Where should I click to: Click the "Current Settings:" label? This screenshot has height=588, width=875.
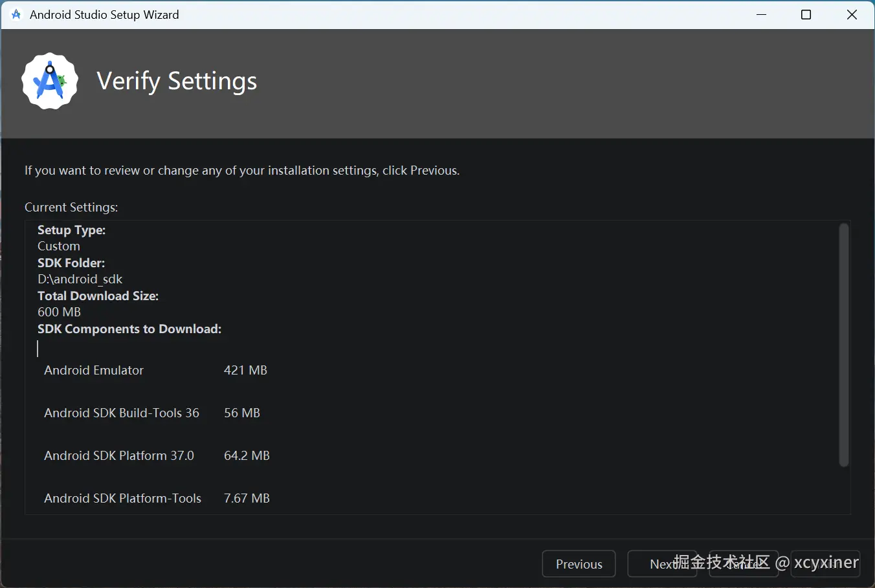click(x=71, y=207)
